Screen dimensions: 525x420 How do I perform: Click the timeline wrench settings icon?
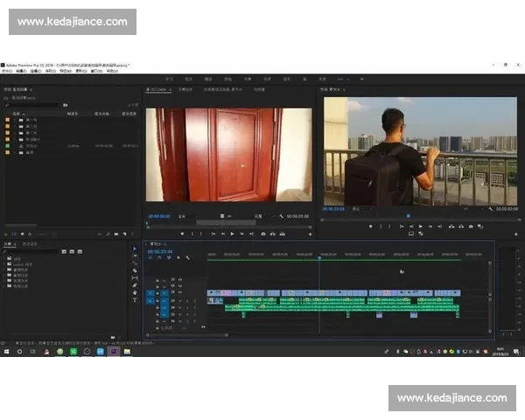point(189,258)
